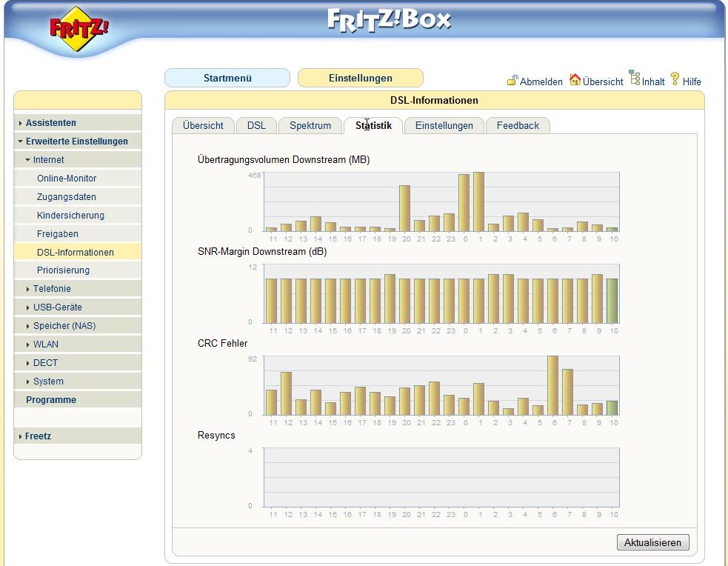Click the 'Übertragungsvolumen Downstream (MB)' heading
Screen dimensions: 728x566
tap(284, 160)
